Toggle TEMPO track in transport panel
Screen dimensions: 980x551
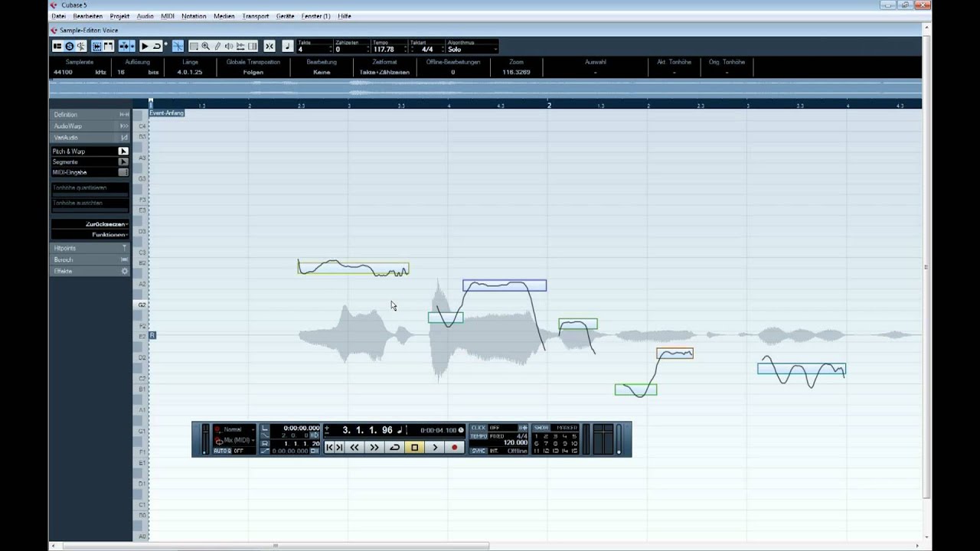479,436
